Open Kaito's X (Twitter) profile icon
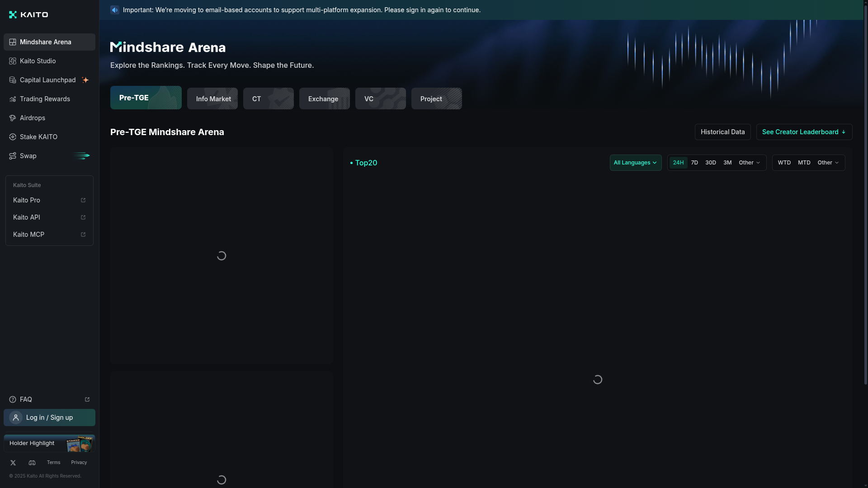This screenshot has height=488, width=868. [13, 463]
